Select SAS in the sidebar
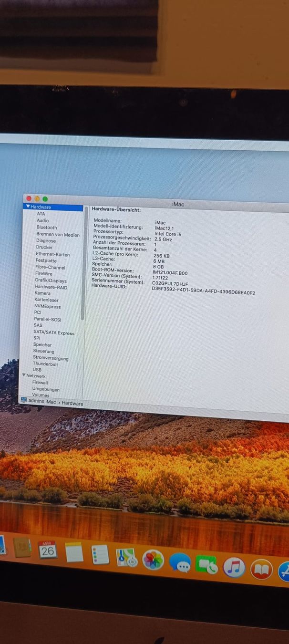289x644 pixels. (38, 325)
